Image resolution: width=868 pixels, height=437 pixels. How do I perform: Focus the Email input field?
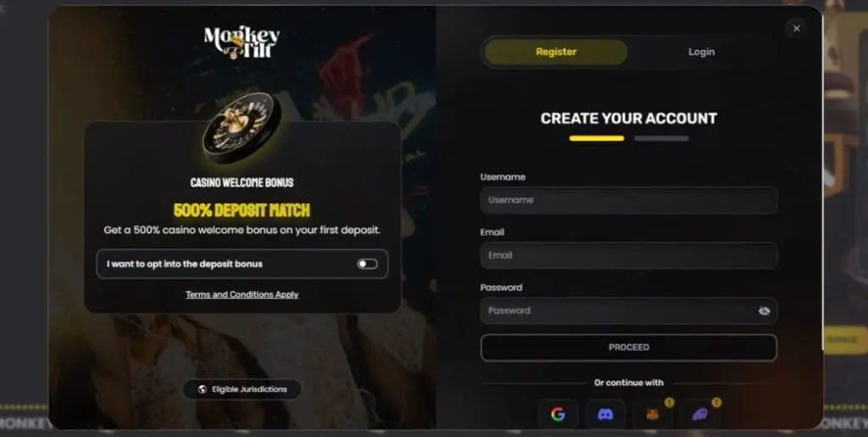pyautogui.click(x=629, y=255)
